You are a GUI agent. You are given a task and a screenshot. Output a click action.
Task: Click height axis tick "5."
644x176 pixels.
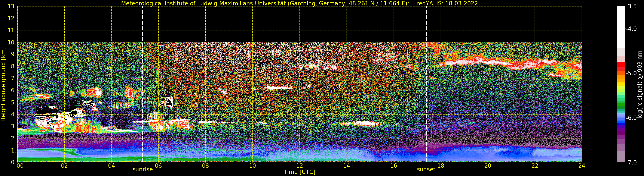13,102
